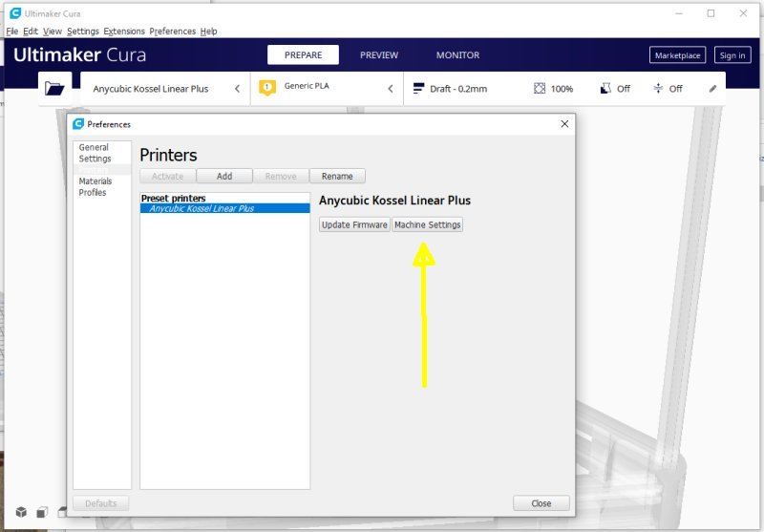Switch to the PREVIEW stage
This screenshot has height=532, width=764.
[x=379, y=55]
